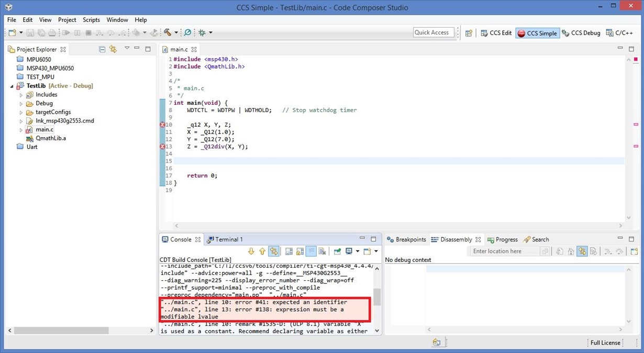Click error marker on line 10
The image size is (644, 353).
[x=162, y=125]
